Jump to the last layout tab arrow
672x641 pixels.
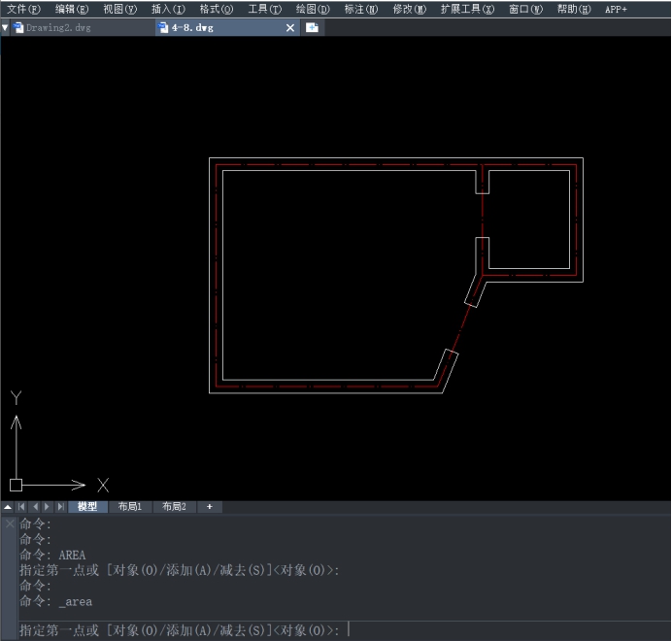(x=60, y=507)
